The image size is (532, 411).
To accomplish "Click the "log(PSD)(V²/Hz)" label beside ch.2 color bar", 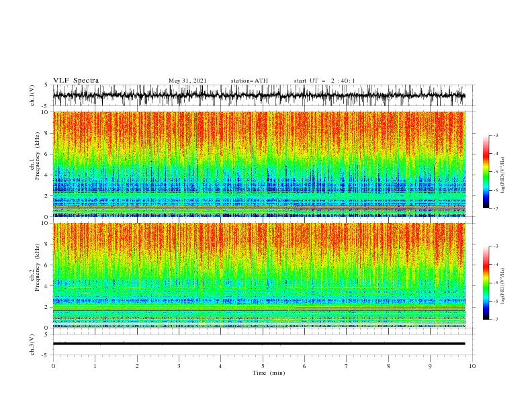I will click(x=503, y=286).
